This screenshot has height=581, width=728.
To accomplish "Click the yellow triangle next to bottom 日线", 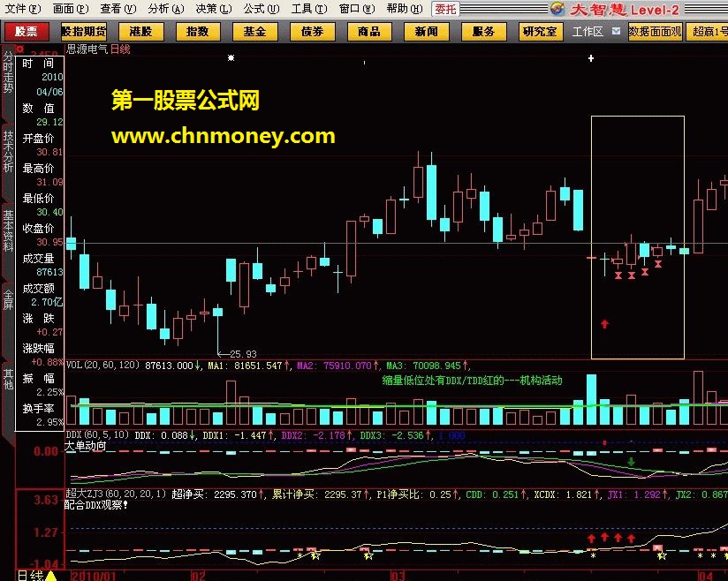I will tap(50, 576).
